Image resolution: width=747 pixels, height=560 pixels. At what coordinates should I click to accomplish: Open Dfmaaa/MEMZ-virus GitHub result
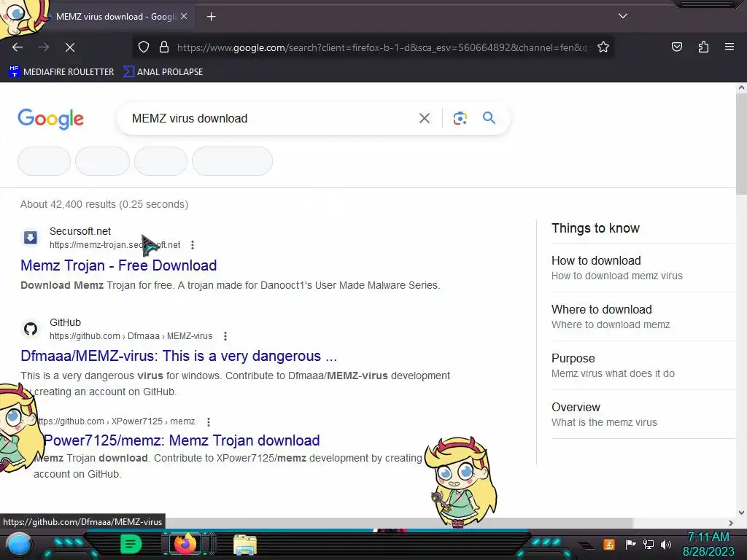click(x=179, y=356)
